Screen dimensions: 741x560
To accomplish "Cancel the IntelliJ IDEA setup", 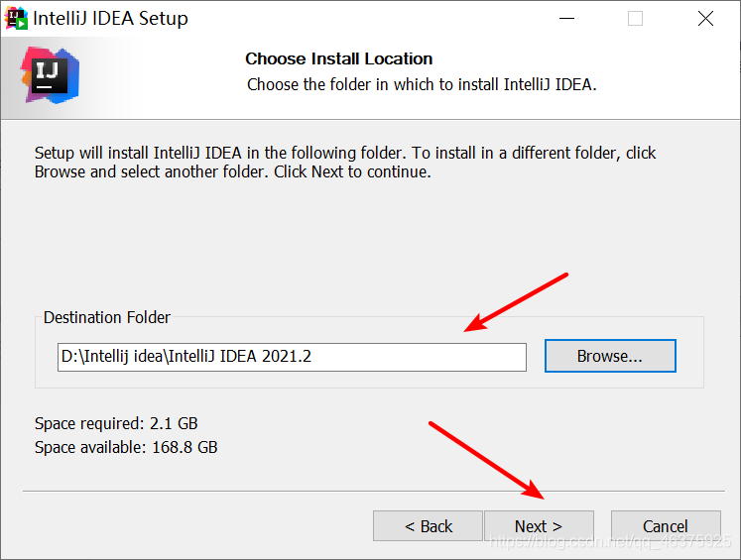I will (x=665, y=526).
